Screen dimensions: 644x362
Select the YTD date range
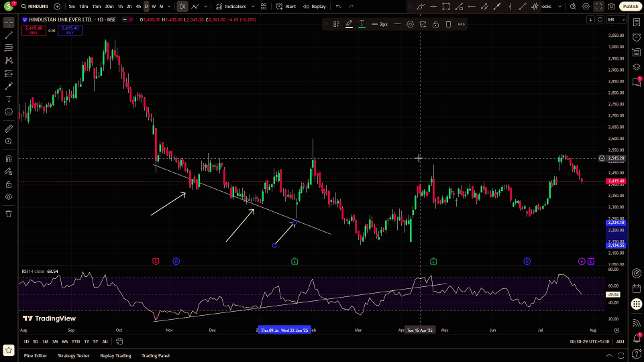pos(76,341)
